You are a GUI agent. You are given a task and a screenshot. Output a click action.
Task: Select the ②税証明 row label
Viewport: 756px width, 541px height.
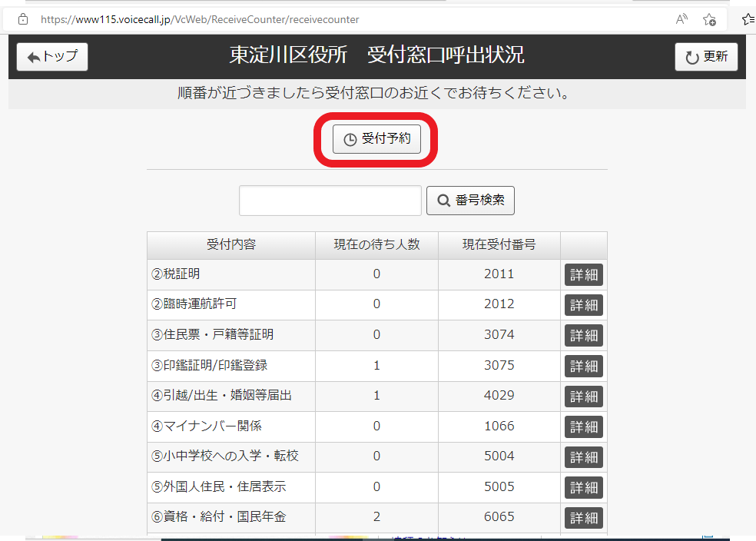tap(175, 274)
